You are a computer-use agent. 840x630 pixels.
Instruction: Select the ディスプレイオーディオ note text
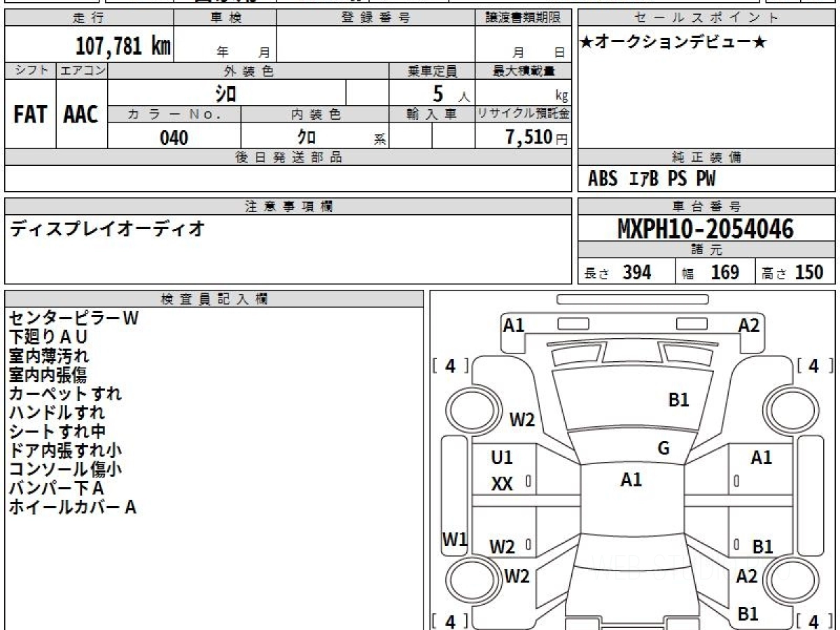click(107, 227)
